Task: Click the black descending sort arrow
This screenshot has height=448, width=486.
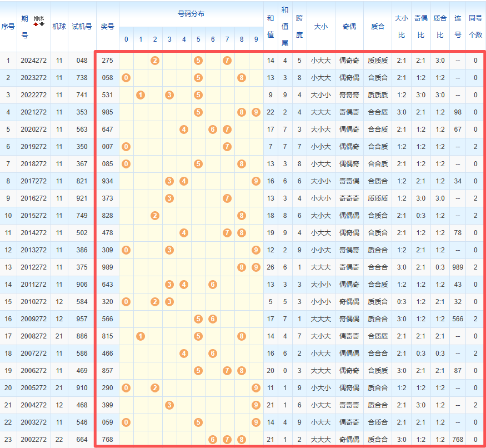Action: 42,24
